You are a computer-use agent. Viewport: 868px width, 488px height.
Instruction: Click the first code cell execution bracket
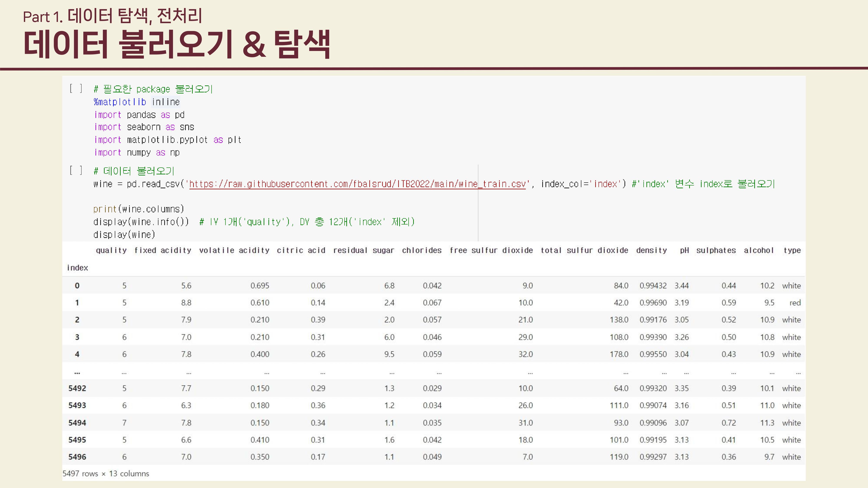(76, 88)
